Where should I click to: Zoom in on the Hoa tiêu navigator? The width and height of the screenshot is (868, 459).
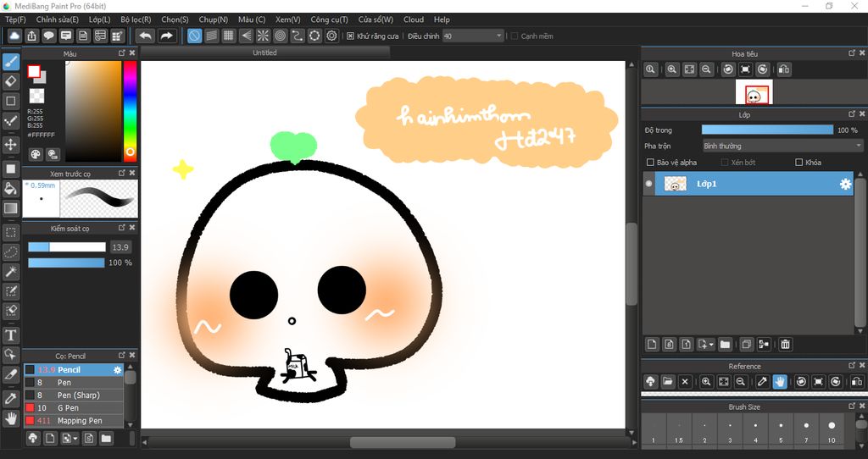click(x=672, y=69)
